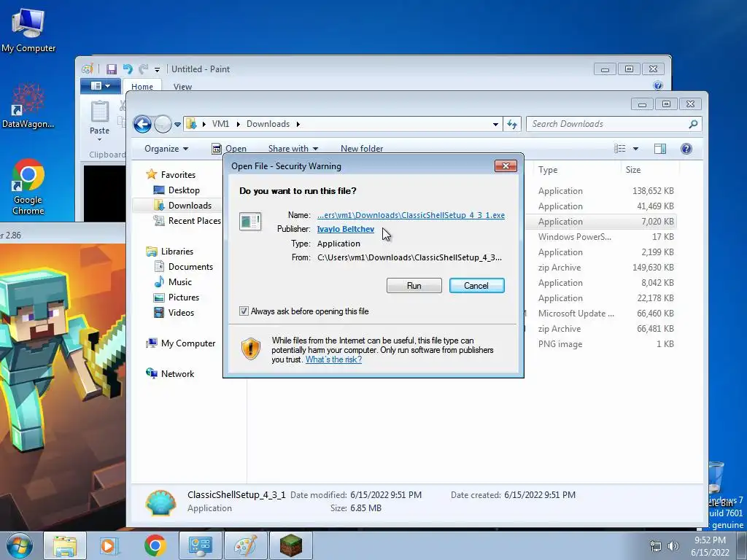
Task: Click the application file icon in the dialog
Action: 250,222
